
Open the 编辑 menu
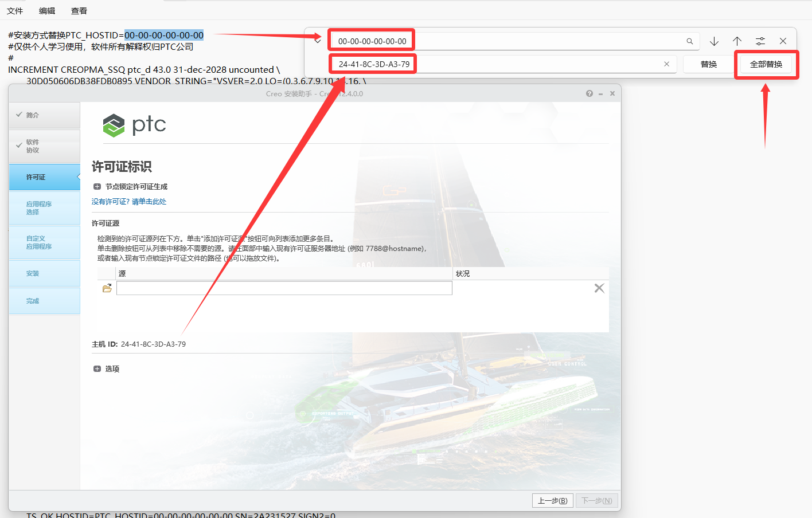(46, 10)
